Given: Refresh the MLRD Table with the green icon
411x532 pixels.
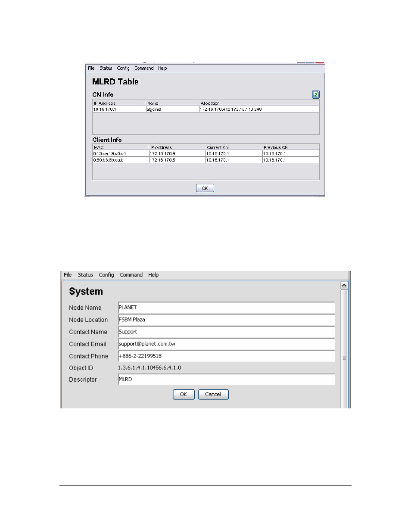Looking at the screenshot, I should coord(316,95).
